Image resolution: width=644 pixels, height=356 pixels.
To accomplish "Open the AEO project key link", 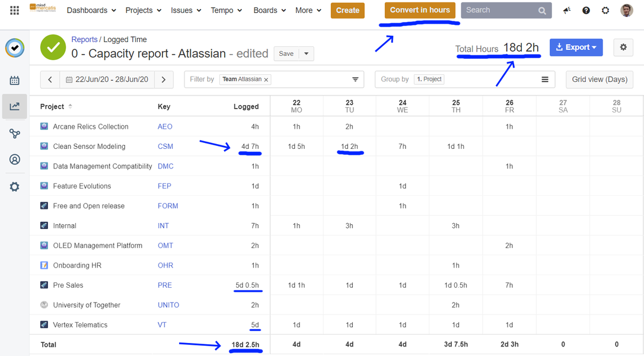I will pos(165,126).
